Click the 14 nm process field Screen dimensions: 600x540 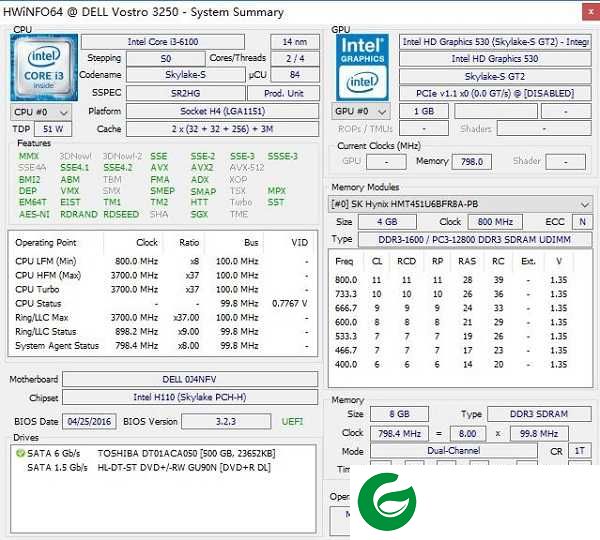click(295, 42)
